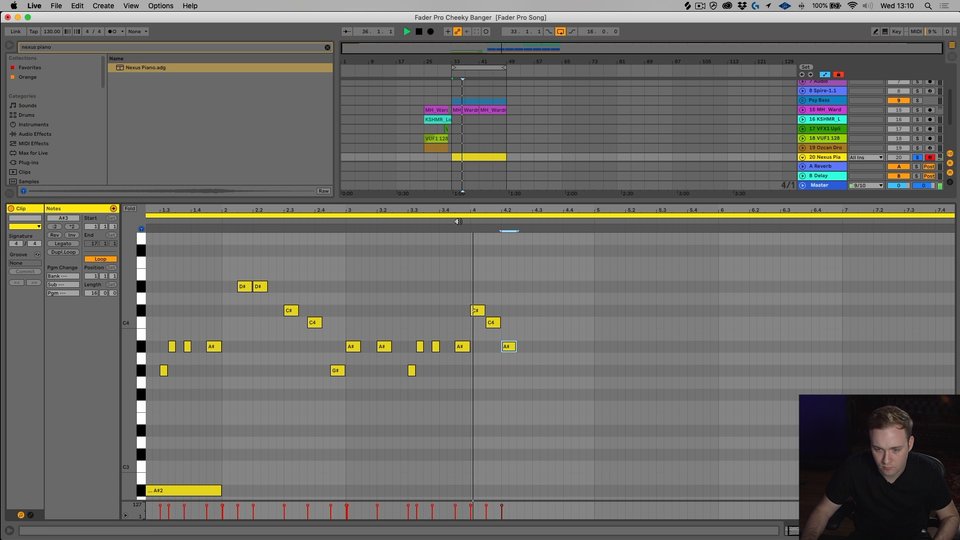
Task: Unfold the Master track
Action: (803, 186)
